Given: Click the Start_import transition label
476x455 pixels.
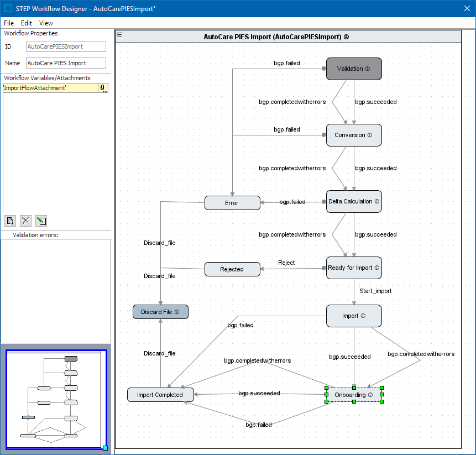Looking at the screenshot, I should click(375, 291).
